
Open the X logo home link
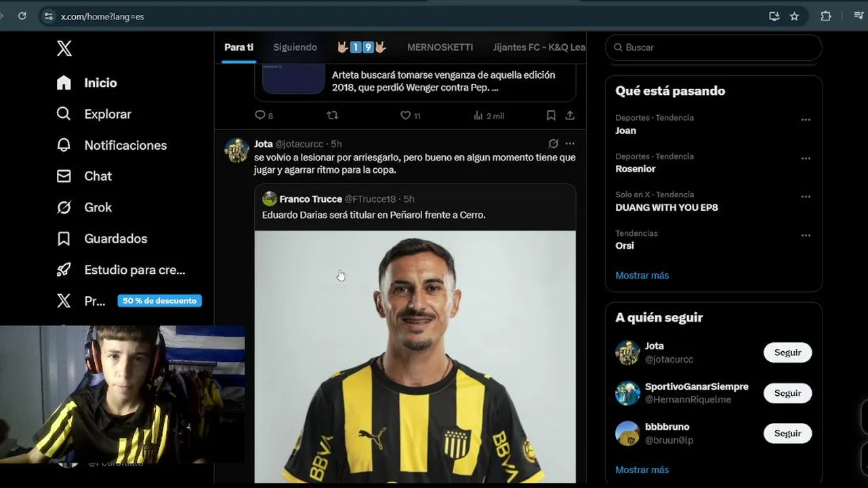pos(64,48)
